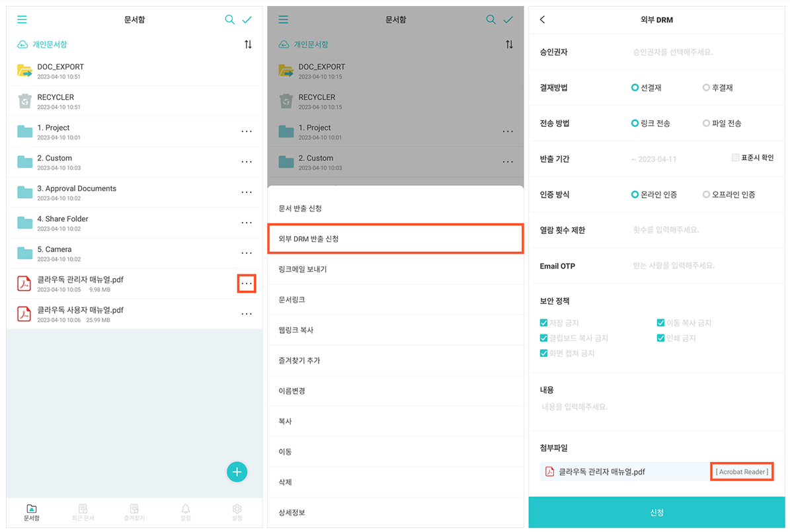790x532 pixels.
Task: Open the sort arrows icon in left document list
Action: point(248,44)
